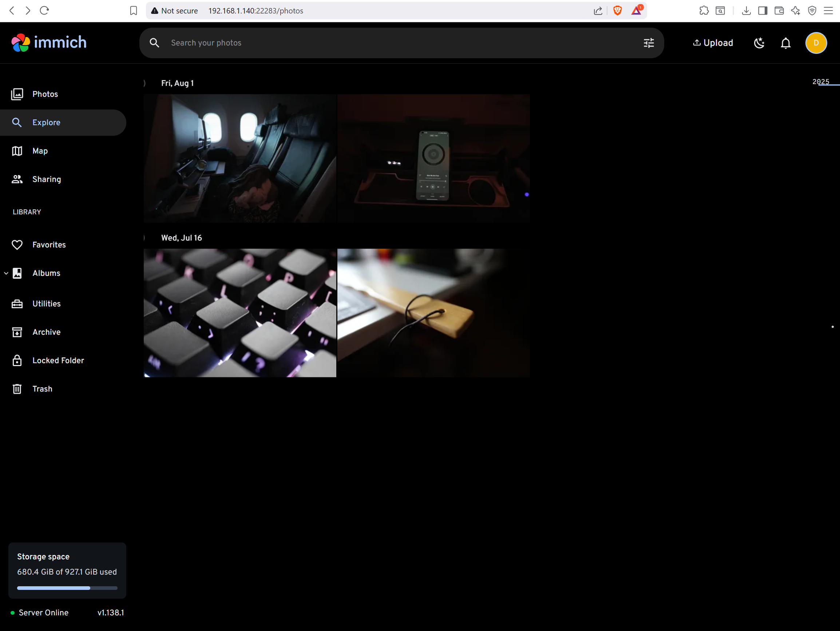Open browser hamburger menu
Screen dimensions: 840x631
[x=828, y=11]
